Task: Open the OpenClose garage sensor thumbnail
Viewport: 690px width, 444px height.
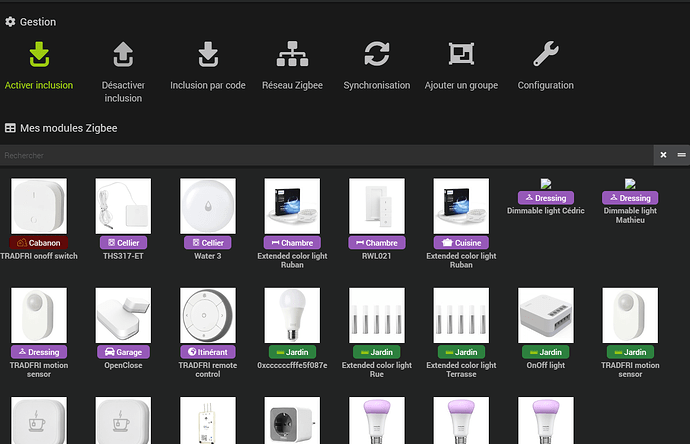Action: [123, 316]
